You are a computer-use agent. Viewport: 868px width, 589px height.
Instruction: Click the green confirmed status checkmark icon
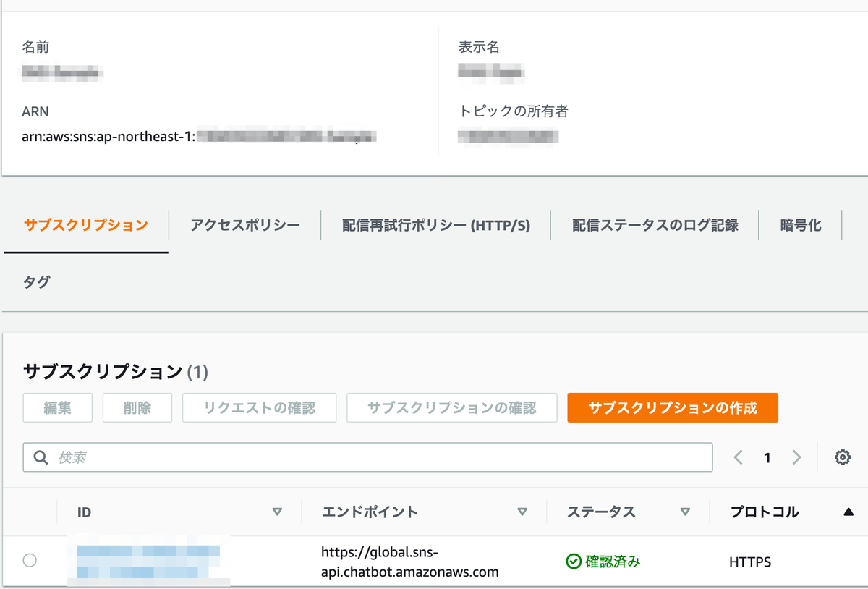(574, 562)
